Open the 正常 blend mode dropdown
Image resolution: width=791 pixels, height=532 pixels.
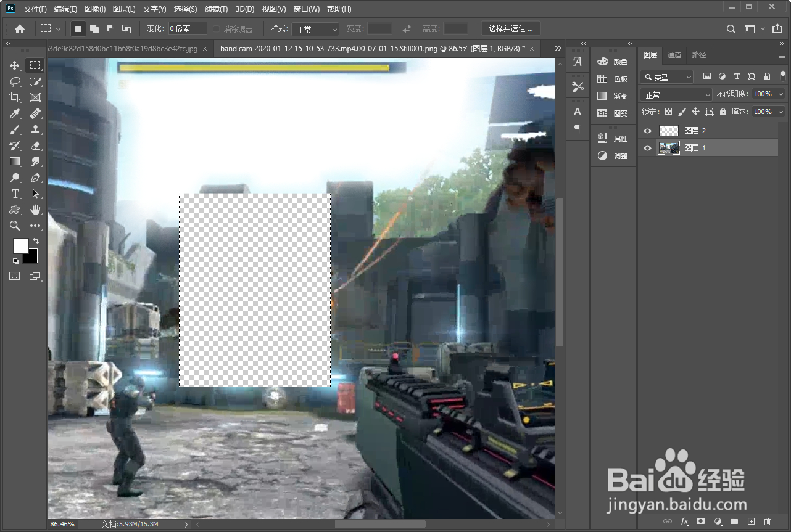[676, 94]
